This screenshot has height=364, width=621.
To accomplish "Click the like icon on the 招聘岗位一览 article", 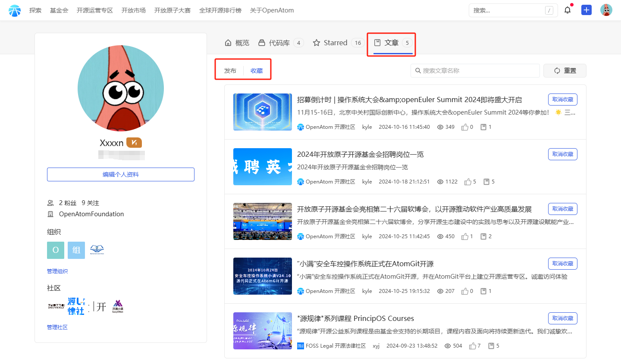I will 467,182.
